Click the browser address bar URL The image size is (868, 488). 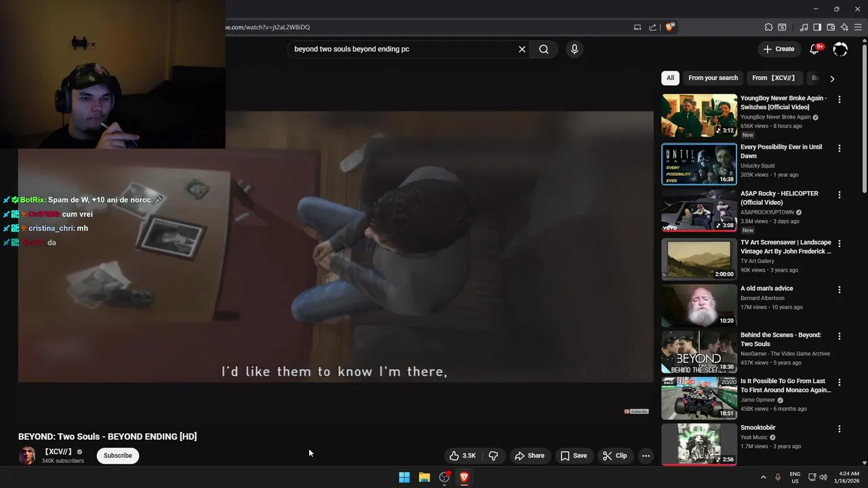pyautogui.click(x=267, y=27)
